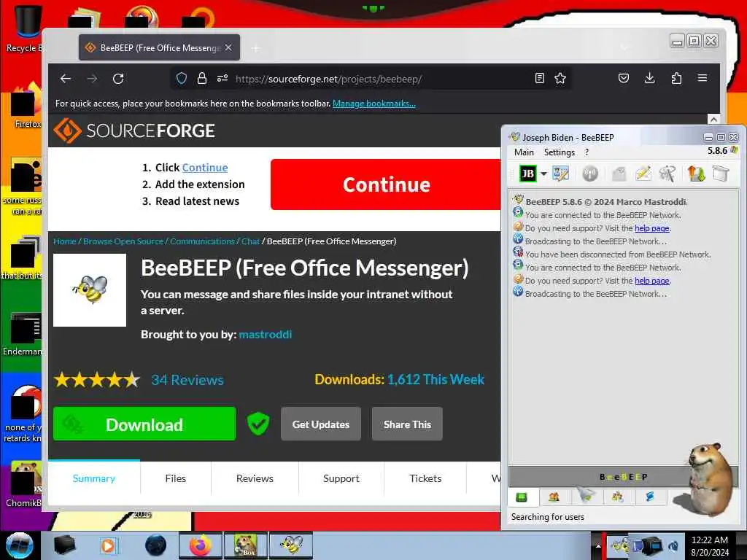The width and height of the screenshot is (747, 560).
Task: Open the Firefox hamburger application menu
Action: tap(703, 79)
